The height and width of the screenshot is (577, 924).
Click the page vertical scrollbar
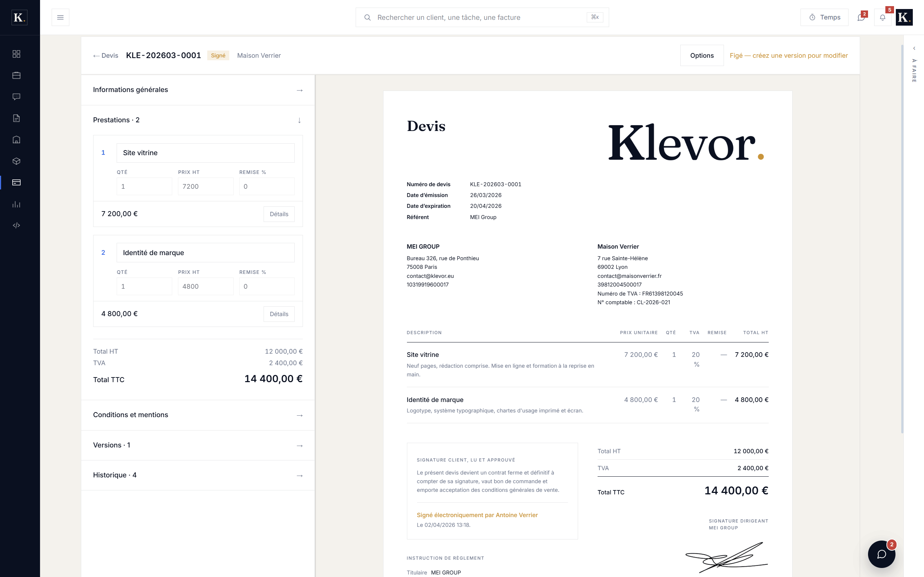click(902, 239)
